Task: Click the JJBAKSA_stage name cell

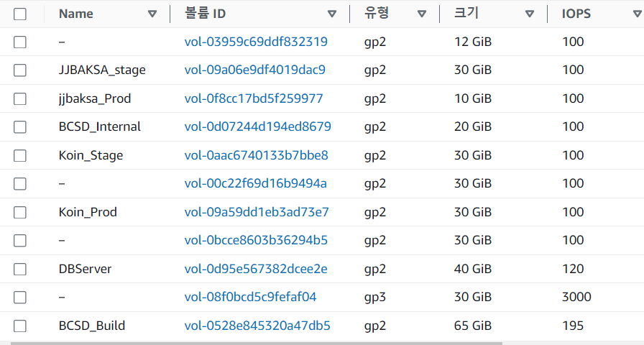Action: click(x=102, y=70)
